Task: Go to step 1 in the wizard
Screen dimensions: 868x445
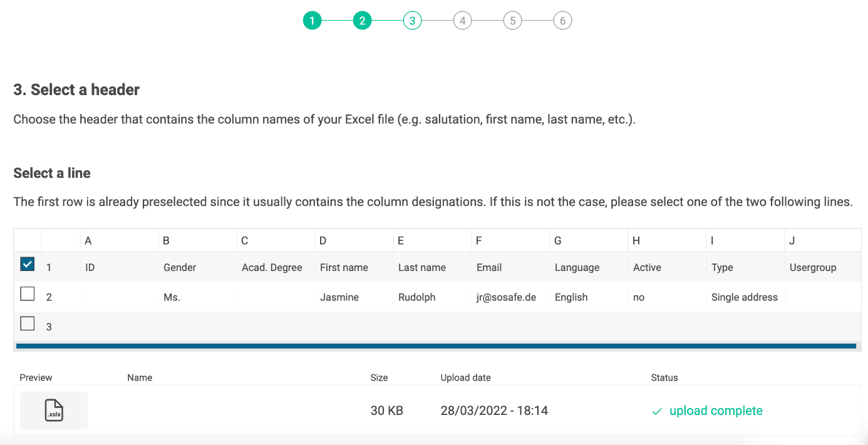Action: 312,21
